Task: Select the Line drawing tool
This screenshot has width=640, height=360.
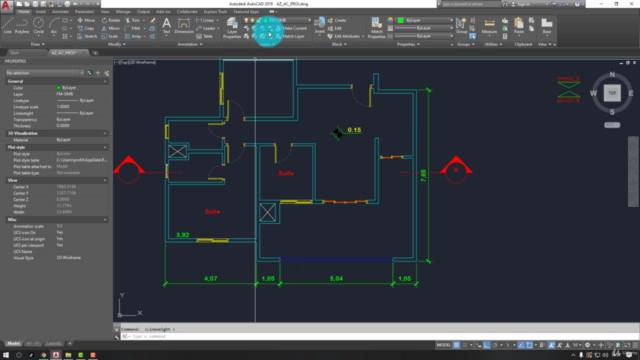Action: click(x=7, y=25)
